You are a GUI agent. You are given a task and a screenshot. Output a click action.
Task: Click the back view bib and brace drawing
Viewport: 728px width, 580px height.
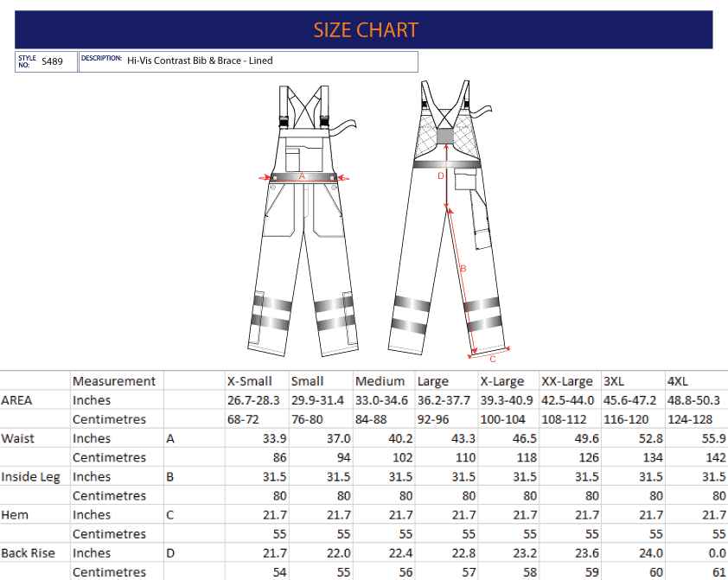point(449,219)
